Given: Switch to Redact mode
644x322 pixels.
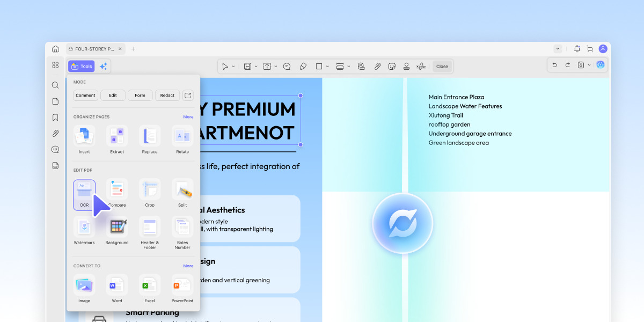Looking at the screenshot, I should (167, 96).
